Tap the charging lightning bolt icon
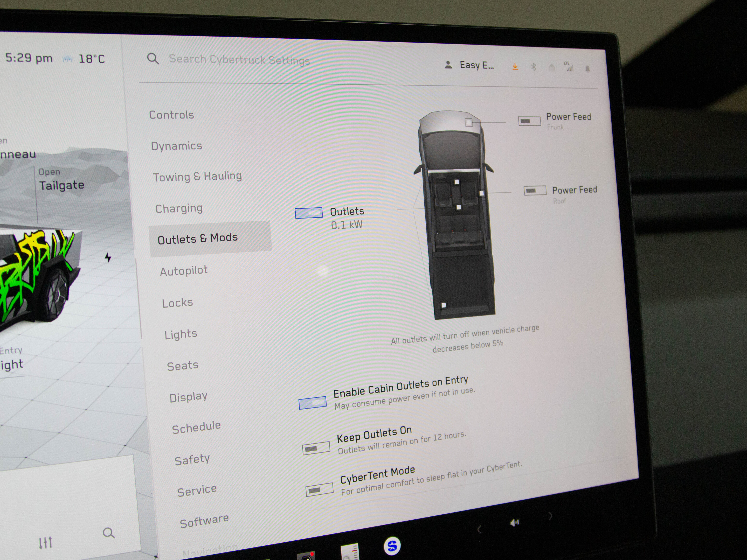Viewport: 747px width, 560px height. 108,257
